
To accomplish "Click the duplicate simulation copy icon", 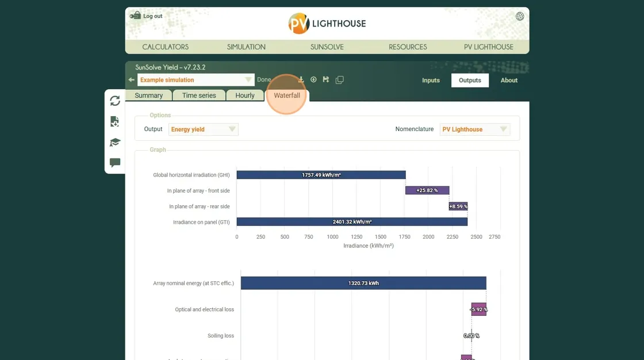I will pyautogui.click(x=340, y=80).
